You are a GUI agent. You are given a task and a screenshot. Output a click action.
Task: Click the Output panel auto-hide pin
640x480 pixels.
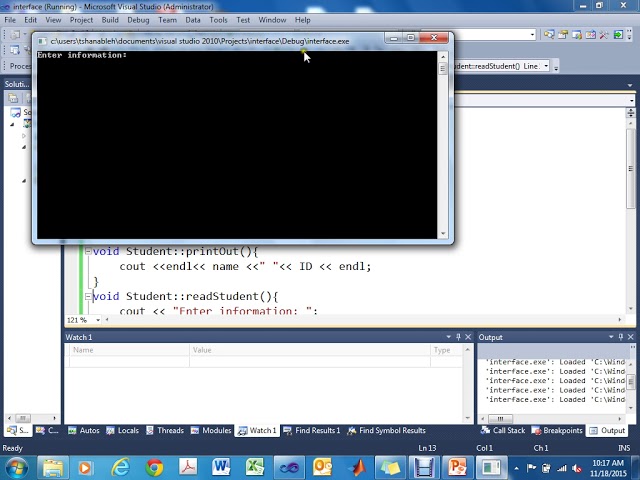click(x=621, y=337)
